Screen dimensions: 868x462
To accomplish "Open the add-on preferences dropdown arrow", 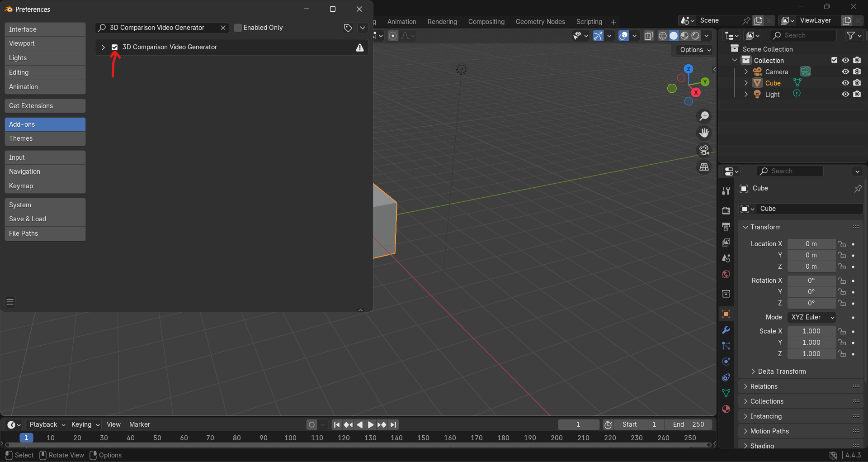I will (x=363, y=28).
